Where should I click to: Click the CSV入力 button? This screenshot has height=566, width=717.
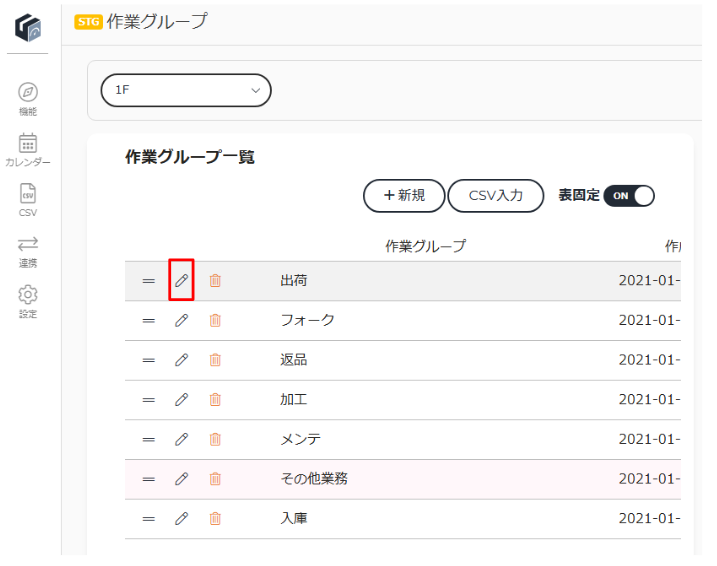[x=496, y=196]
